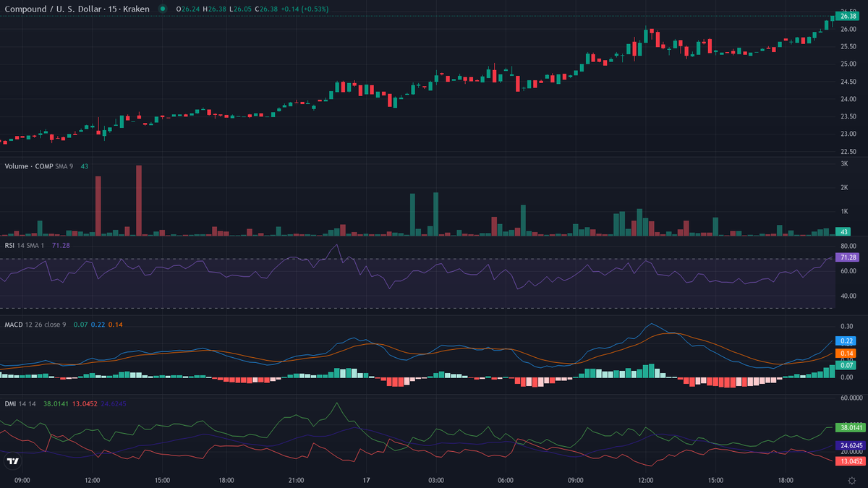The height and width of the screenshot is (488, 868).
Task: Click the 3K volume axis label
Action: pyautogui.click(x=843, y=164)
